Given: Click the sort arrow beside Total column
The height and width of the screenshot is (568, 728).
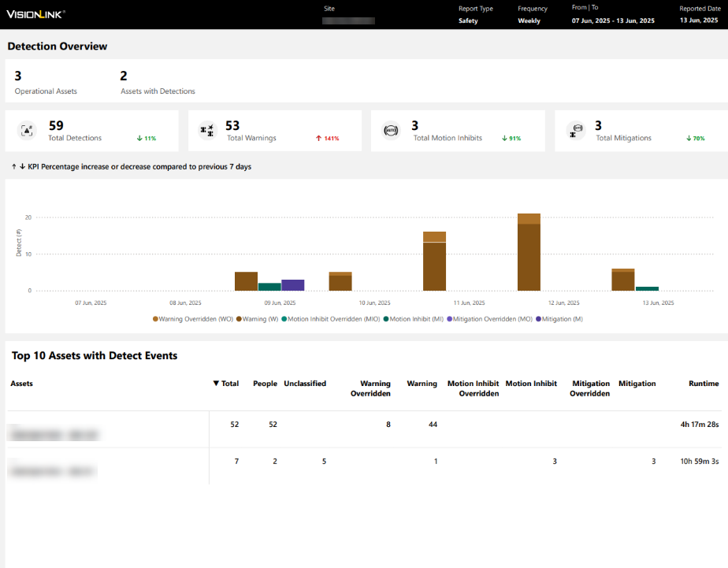Looking at the screenshot, I should [217, 384].
